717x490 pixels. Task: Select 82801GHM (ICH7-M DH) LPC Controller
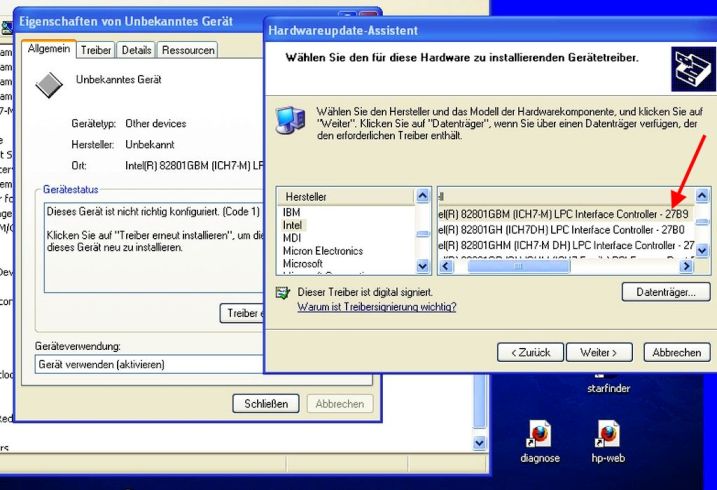pyautogui.click(x=566, y=245)
